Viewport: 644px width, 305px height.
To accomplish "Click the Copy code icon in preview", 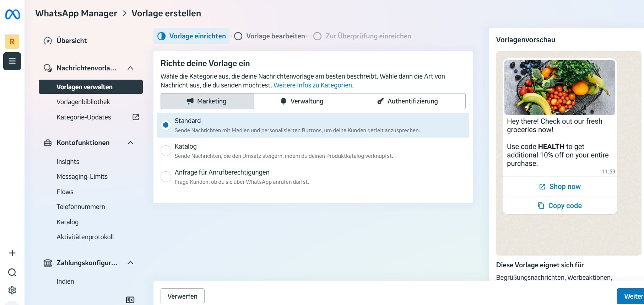I will click(541, 205).
